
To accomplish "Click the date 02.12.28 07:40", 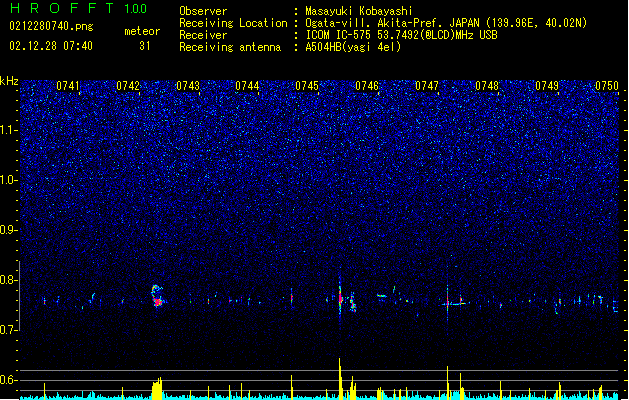I will coord(51,46).
